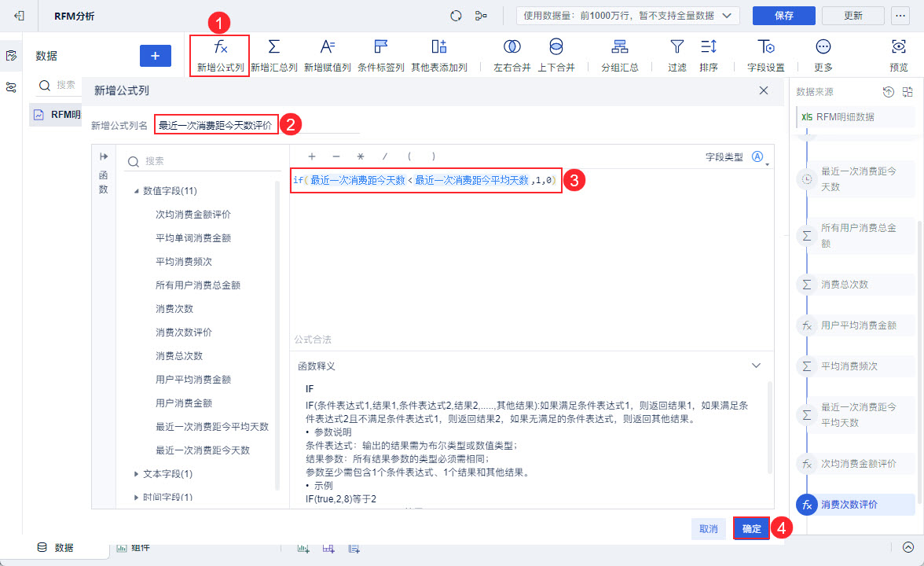Click the history clock icon beside 数据来源
Screen dimensions: 924x566
[889, 92]
